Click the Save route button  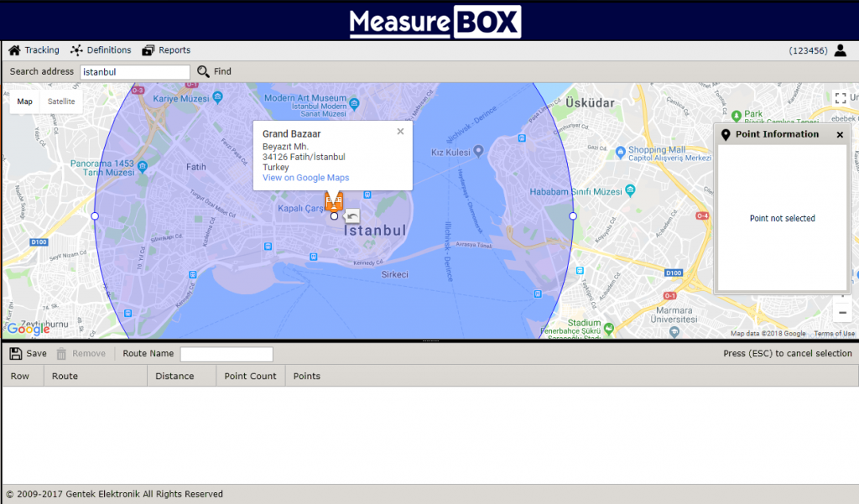pos(28,354)
